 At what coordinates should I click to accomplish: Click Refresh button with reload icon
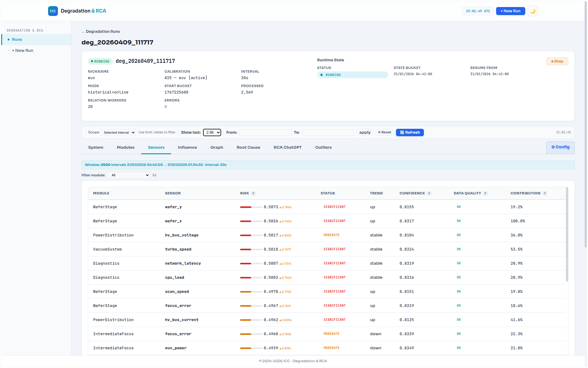click(410, 132)
